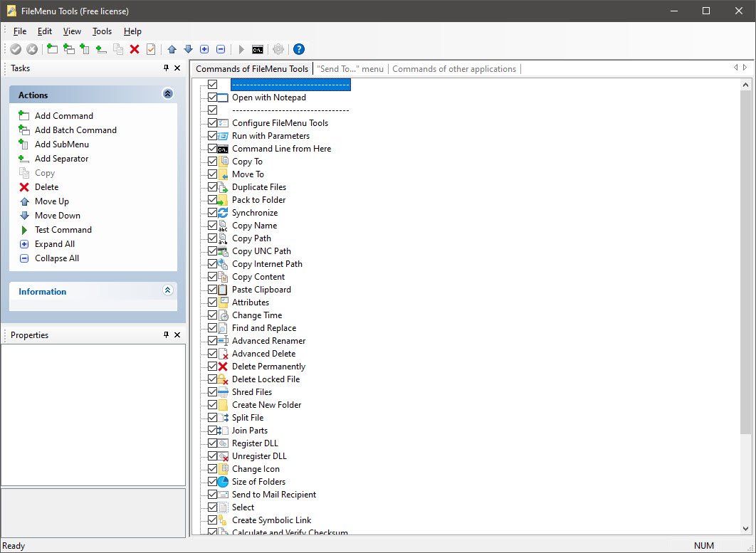Click the Collapse All minus toolbar icon
756x553 pixels.
[x=221, y=49]
